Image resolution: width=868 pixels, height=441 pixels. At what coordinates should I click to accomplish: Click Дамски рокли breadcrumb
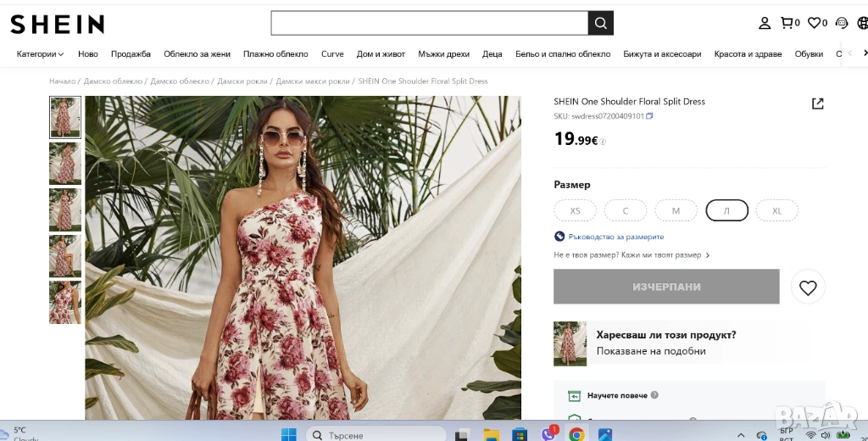click(x=242, y=81)
